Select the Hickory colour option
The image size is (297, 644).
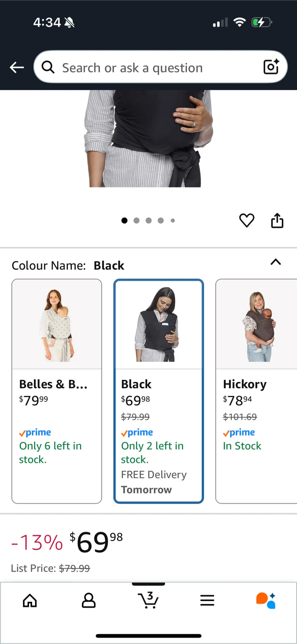pos(256,391)
